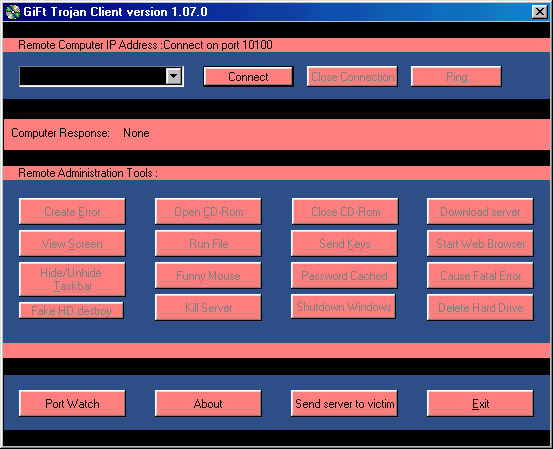
Task: Click the Start Web Browser button
Action: (480, 244)
